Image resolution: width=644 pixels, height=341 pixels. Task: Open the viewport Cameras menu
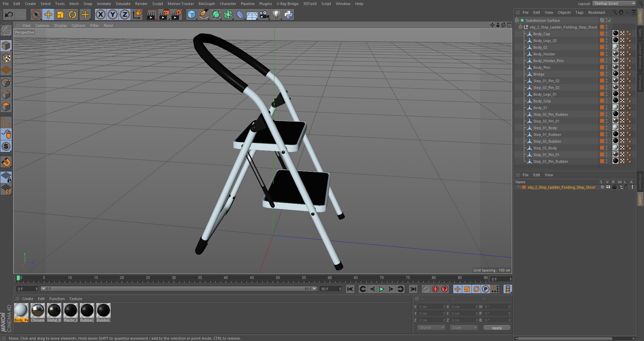[x=42, y=26]
